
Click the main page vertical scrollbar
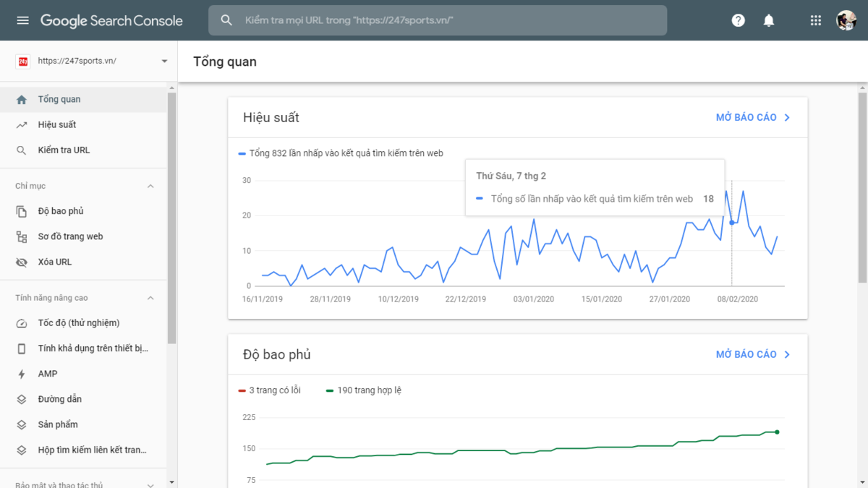[862, 188]
